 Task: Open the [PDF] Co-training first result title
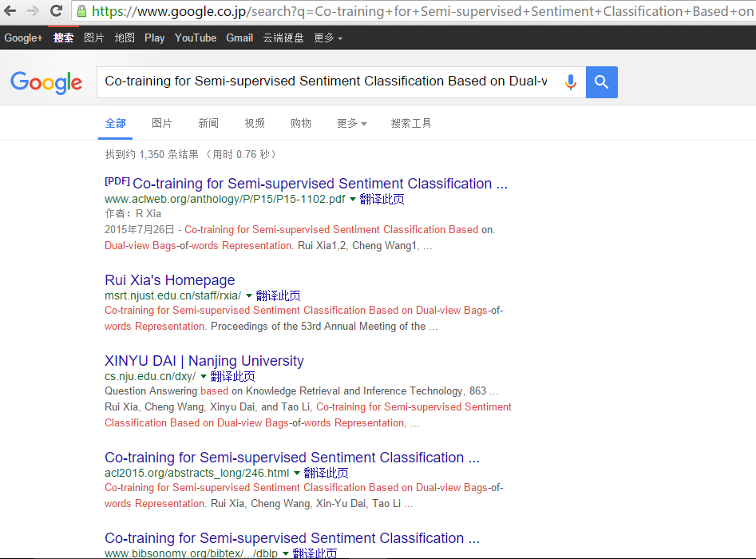pyautogui.click(x=307, y=184)
